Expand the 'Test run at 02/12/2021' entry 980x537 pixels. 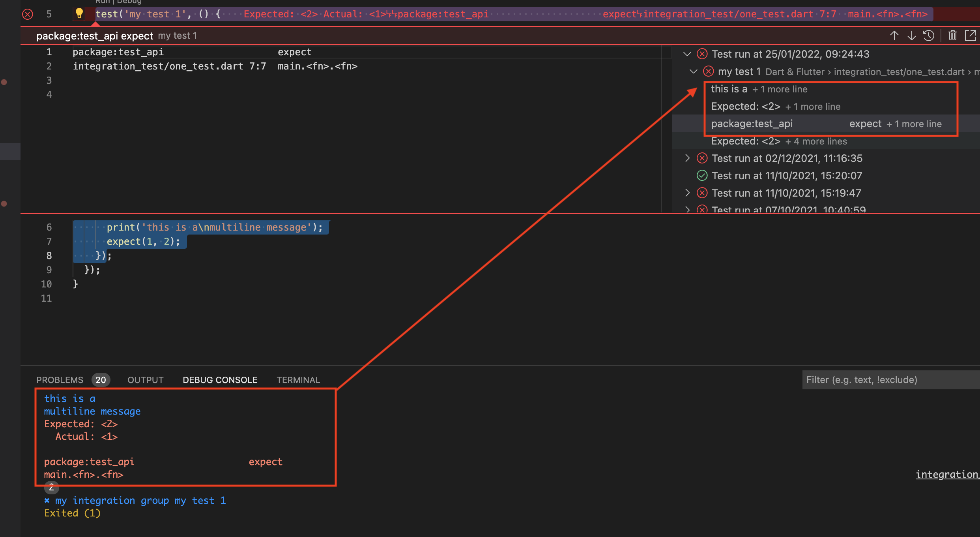[x=687, y=158]
